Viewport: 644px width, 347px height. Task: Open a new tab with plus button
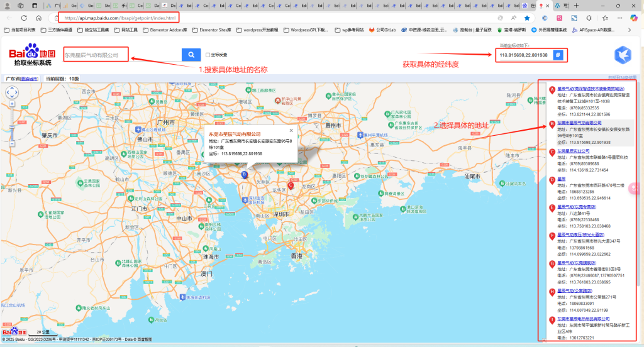tap(576, 6)
